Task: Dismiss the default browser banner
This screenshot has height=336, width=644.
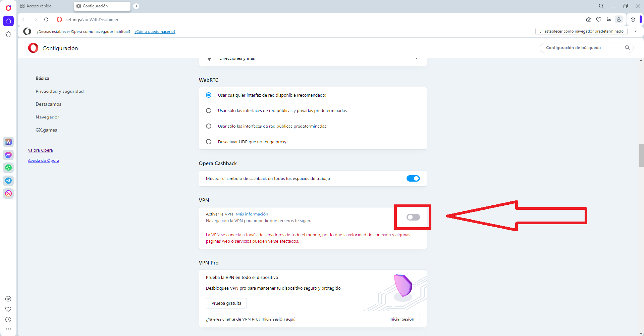Action: (636, 31)
